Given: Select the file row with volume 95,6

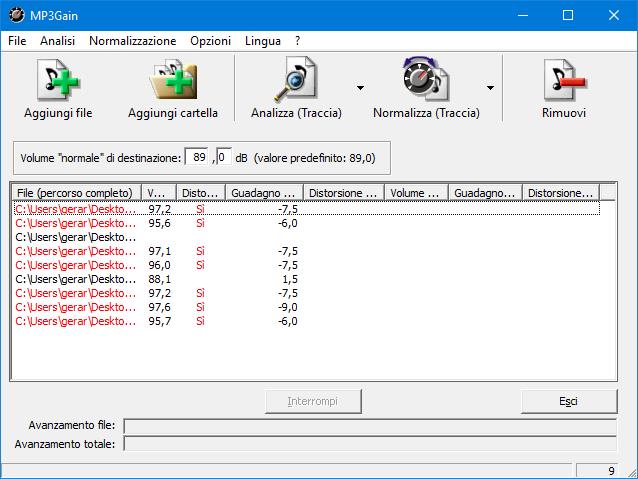Looking at the screenshot, I should click(307, 223).
